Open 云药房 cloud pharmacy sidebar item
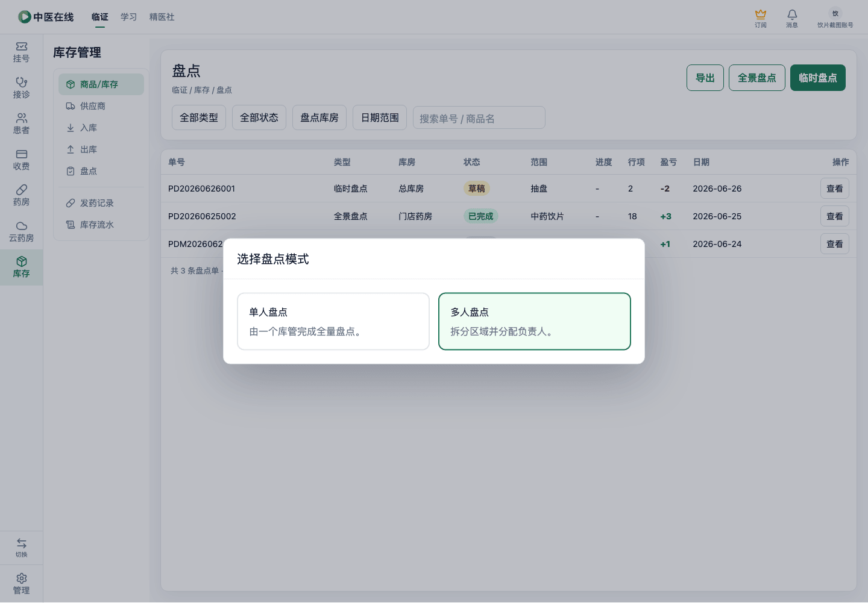868x603 pixels. (x=22, y=232)
